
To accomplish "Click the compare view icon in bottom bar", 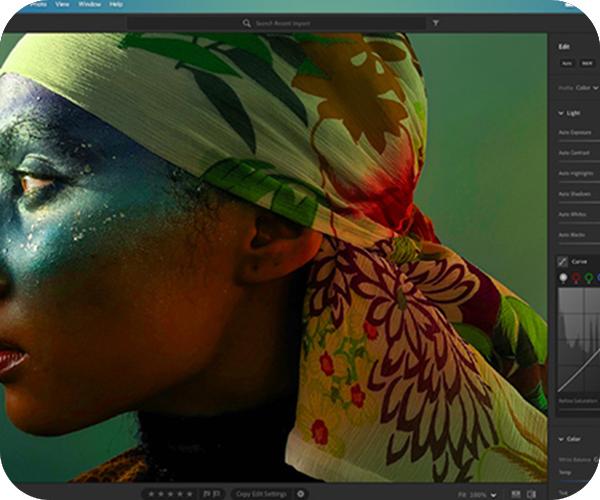I will (x=516, y=494).
